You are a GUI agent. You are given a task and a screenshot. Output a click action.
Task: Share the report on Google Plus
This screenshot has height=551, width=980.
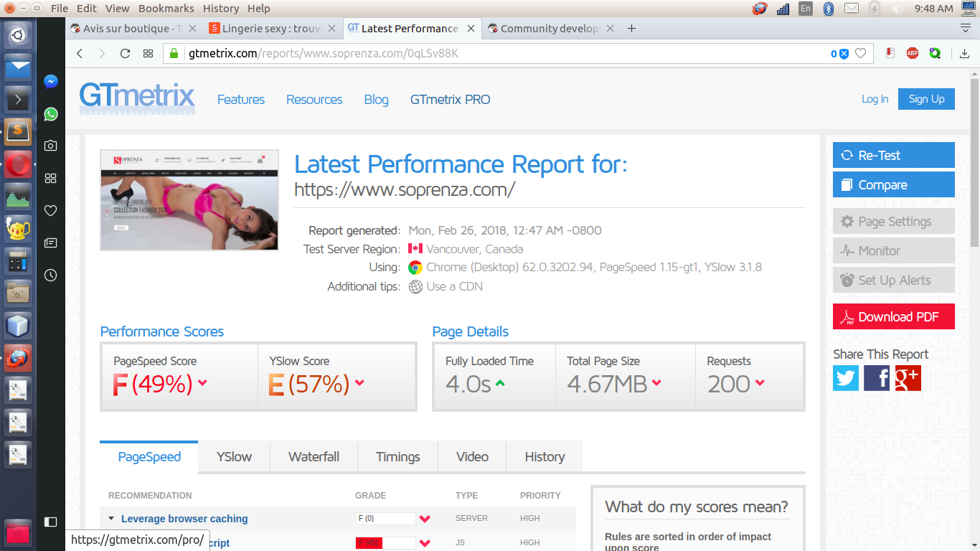point(908,378)
